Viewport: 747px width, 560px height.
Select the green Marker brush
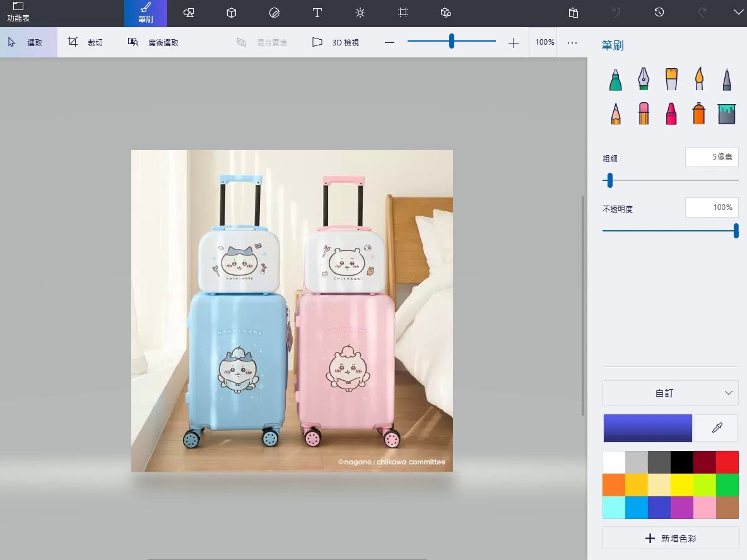[x=616, y=79]
